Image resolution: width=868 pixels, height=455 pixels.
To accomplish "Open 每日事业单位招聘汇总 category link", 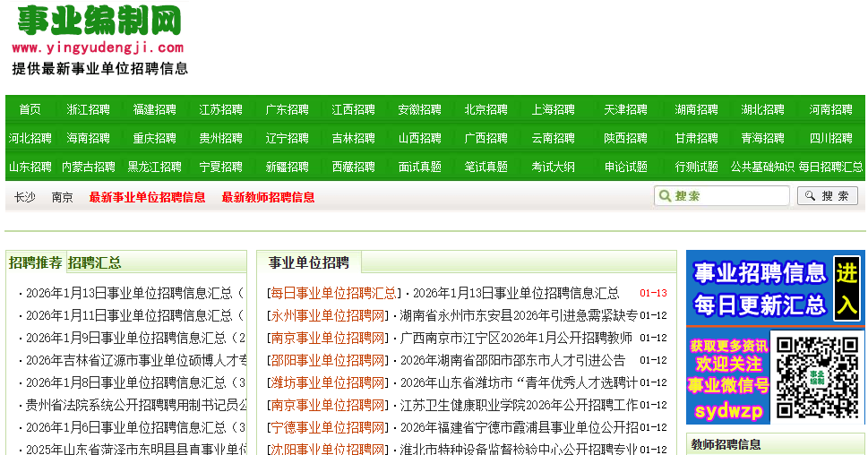I will click(x=334, y=293).
